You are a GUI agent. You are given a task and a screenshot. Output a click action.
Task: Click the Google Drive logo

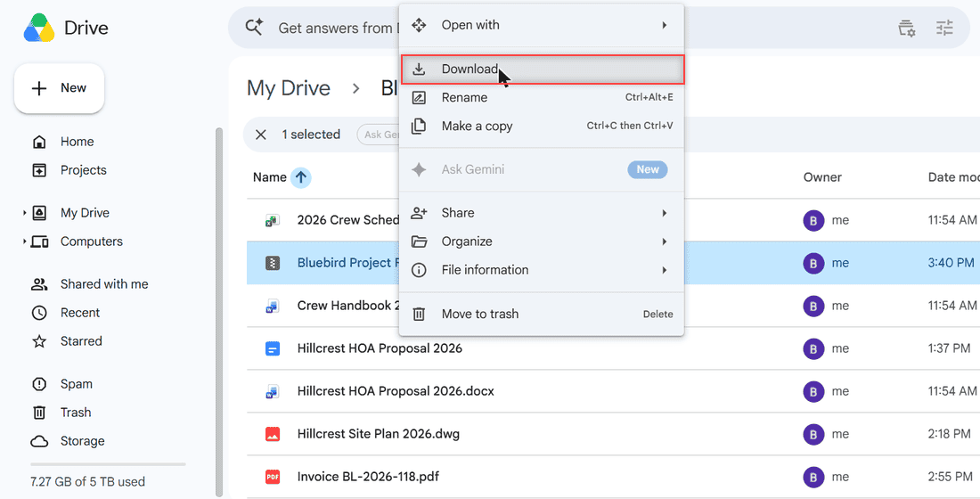[x=38, y=28]
